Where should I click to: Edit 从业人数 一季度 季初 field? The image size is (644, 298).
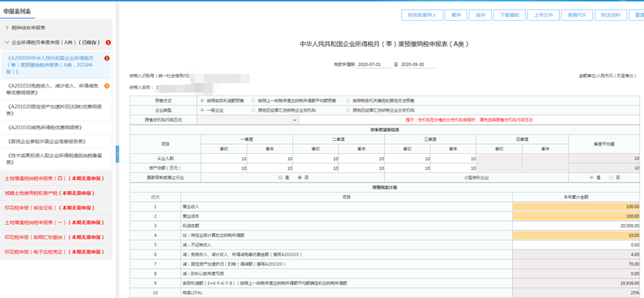click(x=224, y=159)
